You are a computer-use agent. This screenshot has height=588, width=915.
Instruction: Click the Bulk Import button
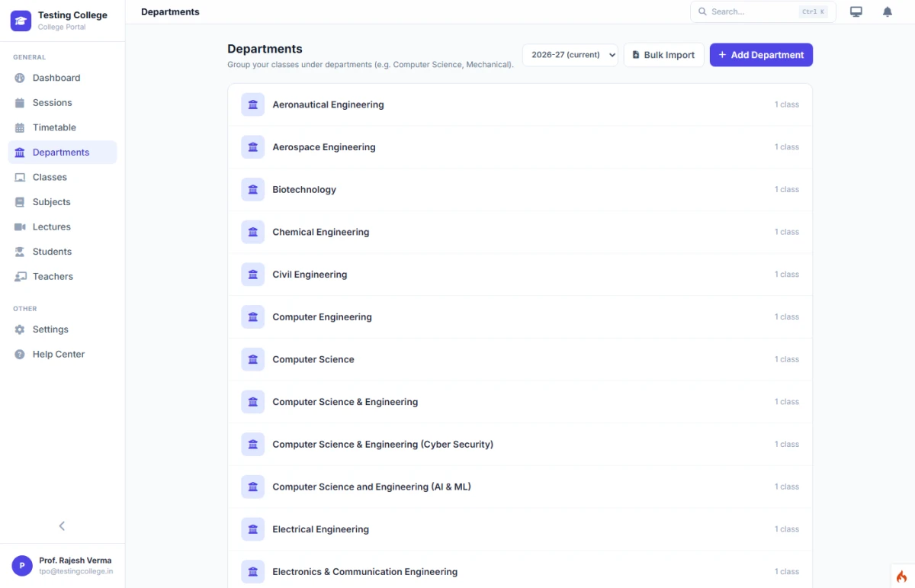pyautogui.click(x=664, y=55)
